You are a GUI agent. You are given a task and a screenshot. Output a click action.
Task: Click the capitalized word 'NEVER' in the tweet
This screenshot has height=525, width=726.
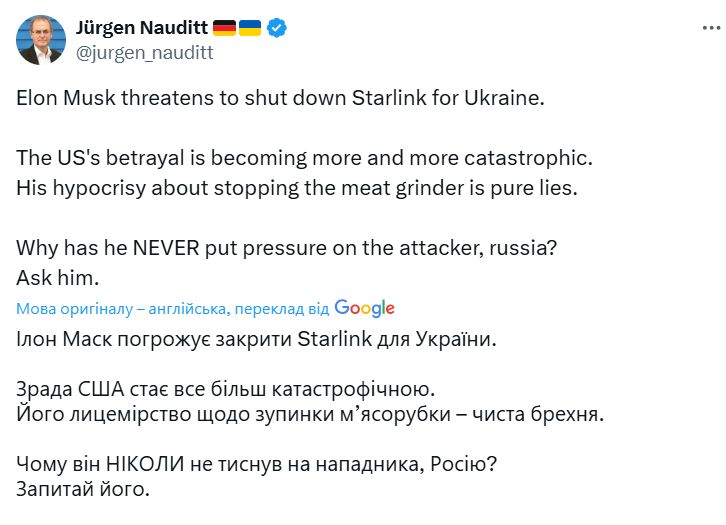point(166,248)
